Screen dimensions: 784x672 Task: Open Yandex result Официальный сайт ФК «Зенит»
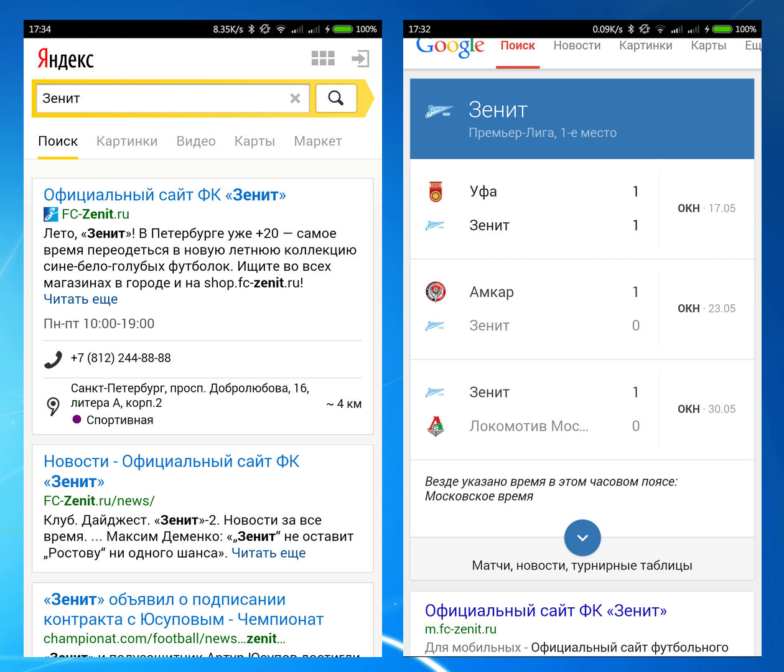tap(165, 195)
